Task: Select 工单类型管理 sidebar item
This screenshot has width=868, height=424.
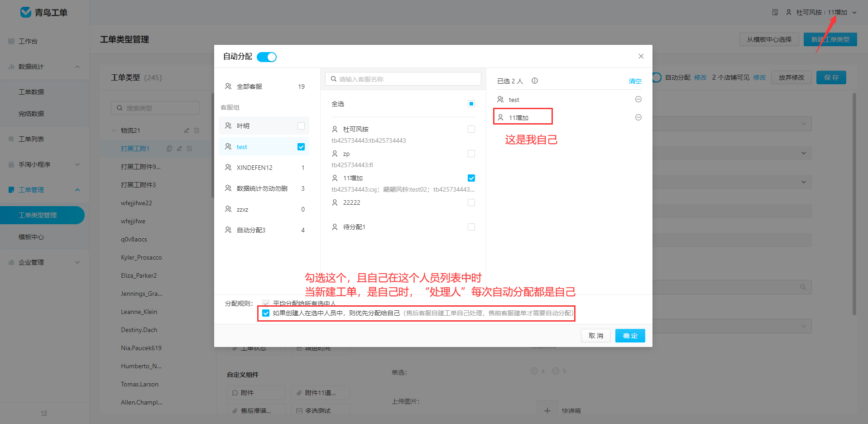Action: coord(42,215)
